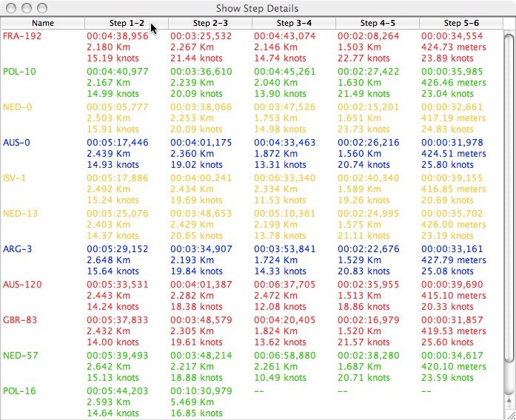Click the time 00:06:33,340 for ISV-1

pyautogui.click(x=285, y=177)
